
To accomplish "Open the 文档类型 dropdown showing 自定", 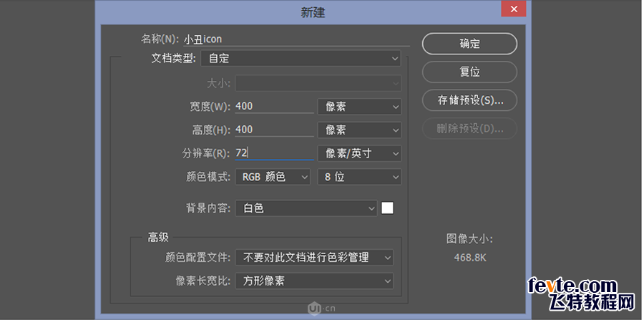I will (301, 58).
